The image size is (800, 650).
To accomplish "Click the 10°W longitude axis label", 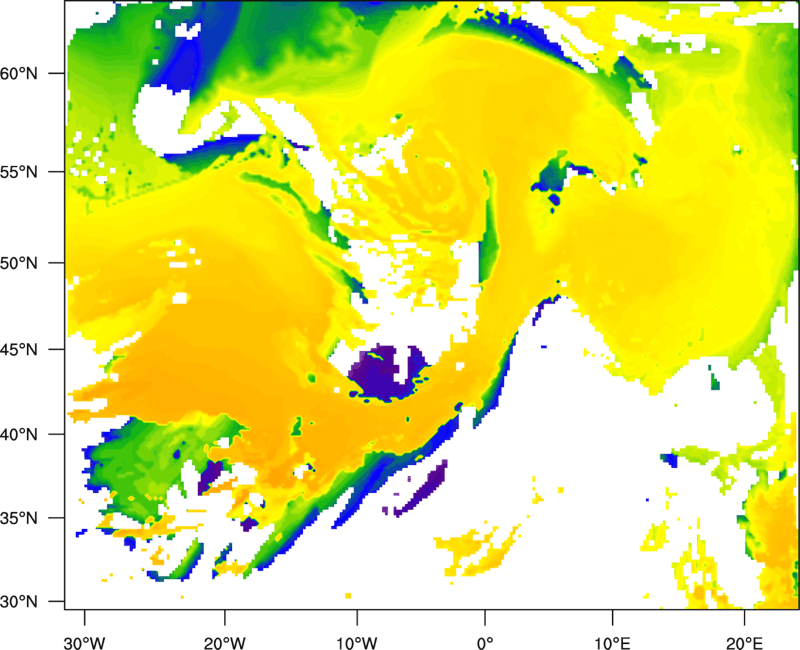I will [x=357, y=643].
